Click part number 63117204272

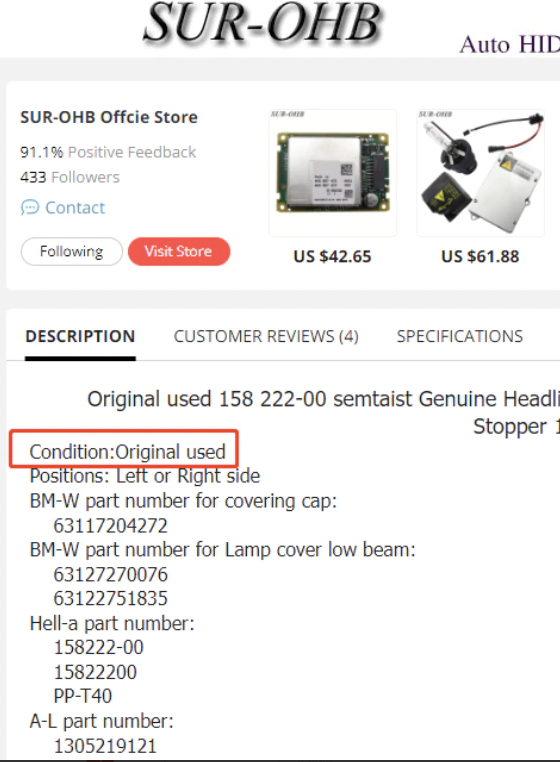[110, 525]
